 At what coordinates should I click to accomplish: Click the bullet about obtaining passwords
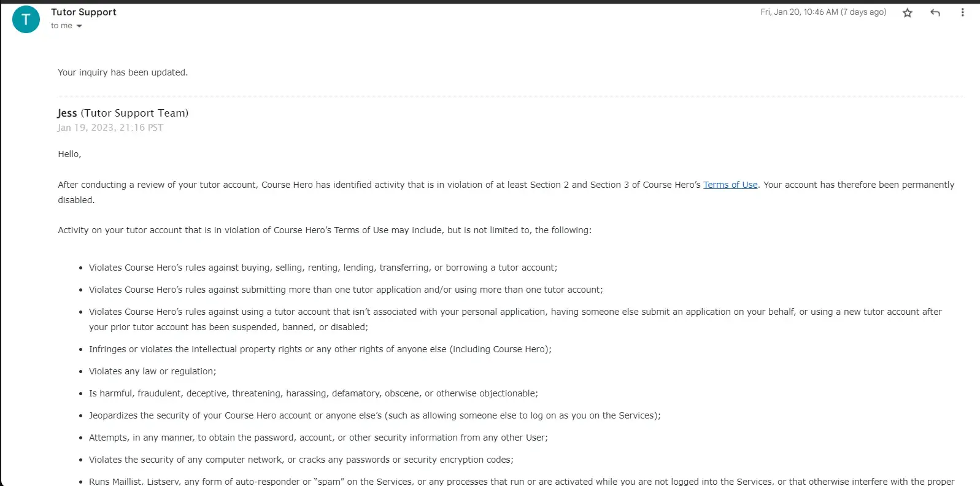tap(318, 438)
